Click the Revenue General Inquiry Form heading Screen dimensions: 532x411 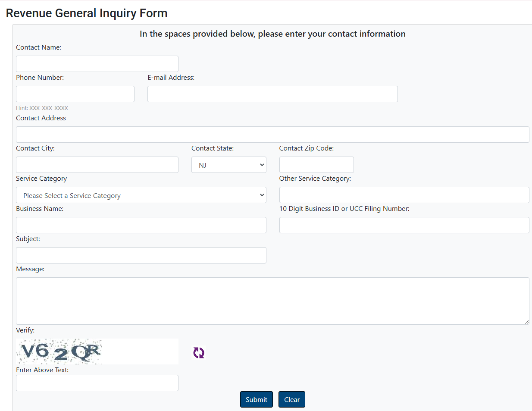87,13
